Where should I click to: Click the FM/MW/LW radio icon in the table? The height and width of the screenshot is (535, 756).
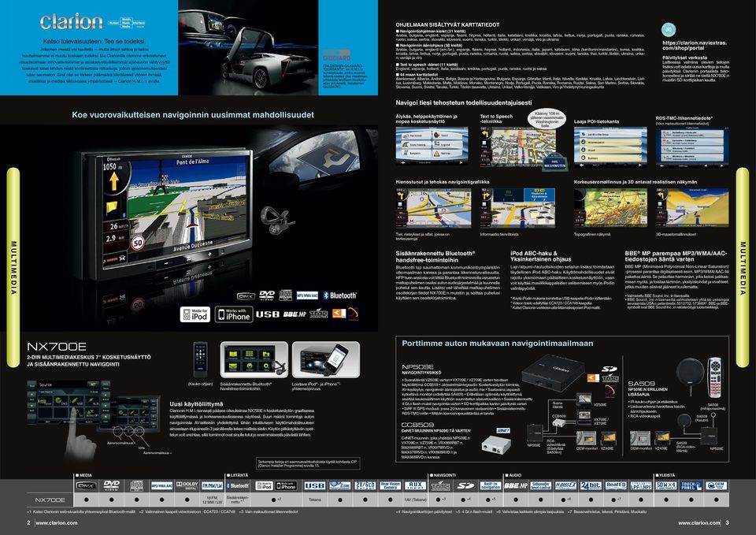coord(212,486)
